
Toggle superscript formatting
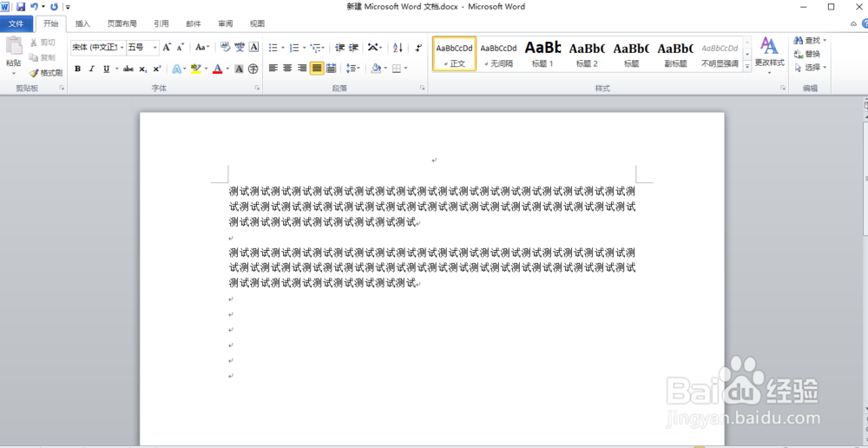click(x=157, y=69)
